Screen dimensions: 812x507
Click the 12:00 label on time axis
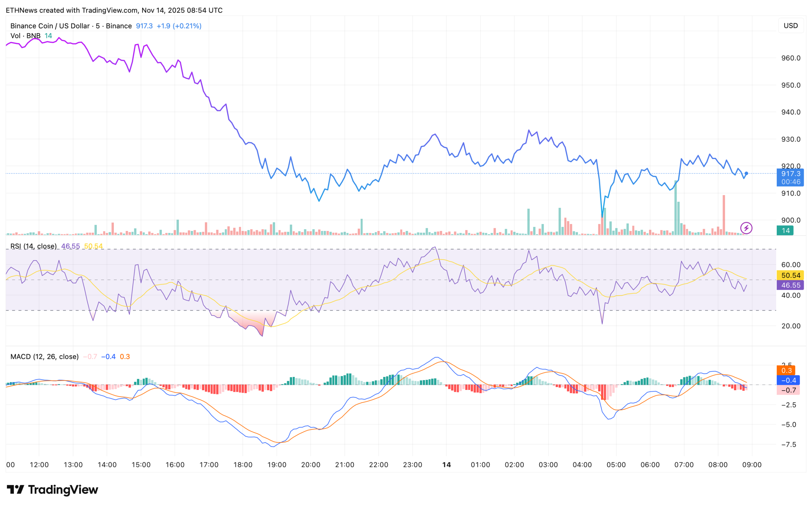click(39, 465)
